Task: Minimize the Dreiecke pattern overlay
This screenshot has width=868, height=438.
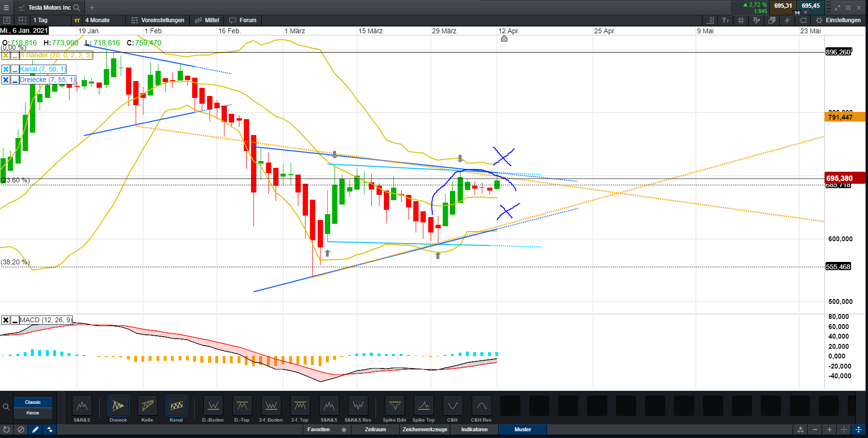Action: (15, 80)
